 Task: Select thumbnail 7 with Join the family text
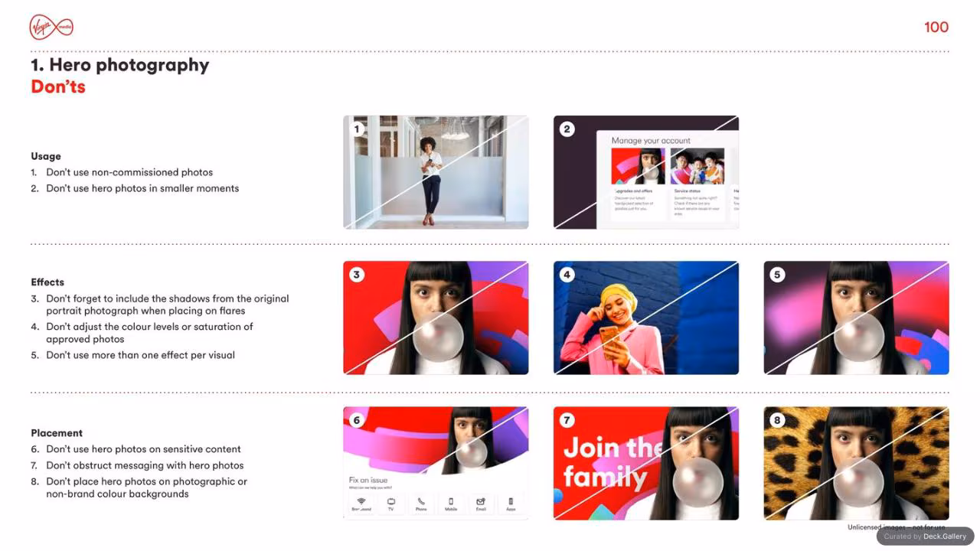pyautogui.click(x=646, y=463)
